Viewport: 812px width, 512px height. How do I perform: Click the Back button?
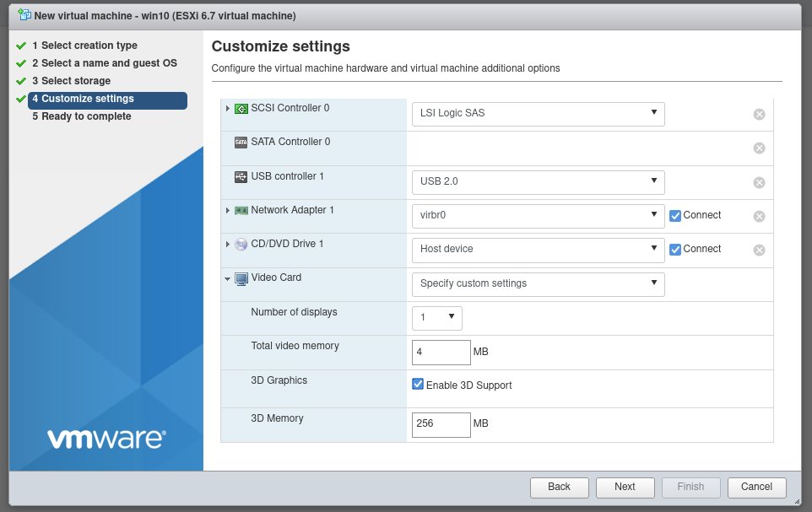[560, 488]
